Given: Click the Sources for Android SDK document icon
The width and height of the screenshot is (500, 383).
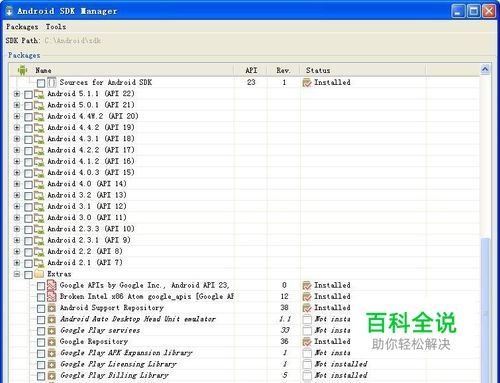Looking at the screenshot, I should (52, 82).
